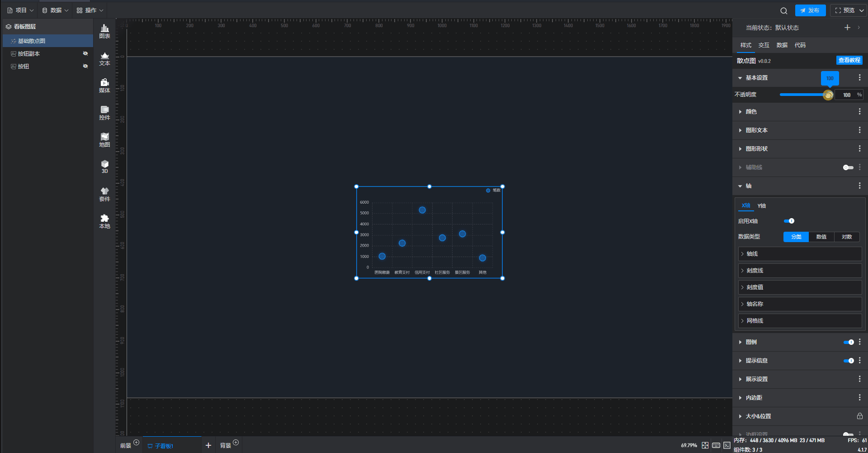
Task: Click the 查看教程 tutorial button
Action: pos(849,60)
